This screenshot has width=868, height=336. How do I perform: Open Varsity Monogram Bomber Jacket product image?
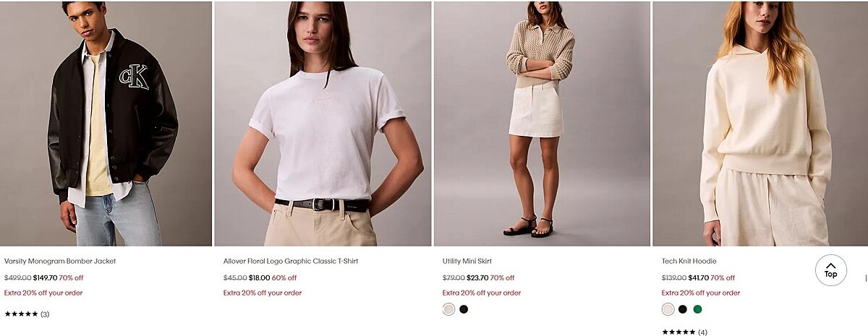click(x=106, y=124)
